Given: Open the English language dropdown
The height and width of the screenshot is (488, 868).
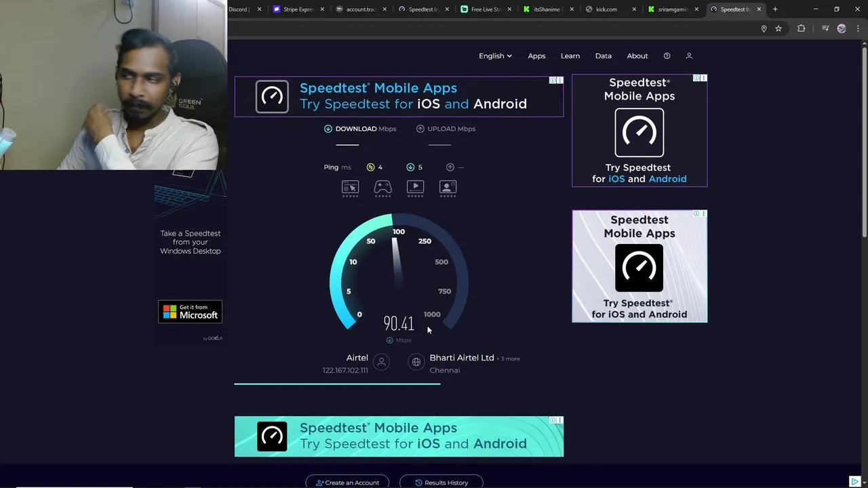Looking at the screenshot, I should click(x=495, y=56).
